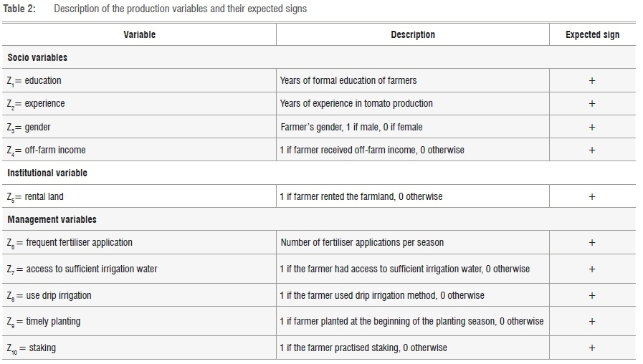The height and width of the screenshot is (364, 643).
Task: Click the use drip irrigation cell
Action: (49, 295)
